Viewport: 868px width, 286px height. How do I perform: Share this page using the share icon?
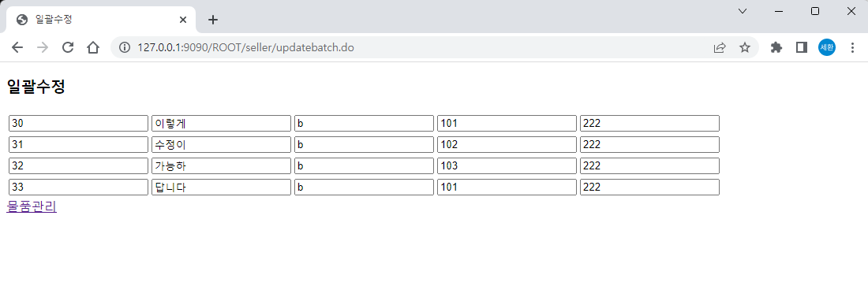(720, 47)
